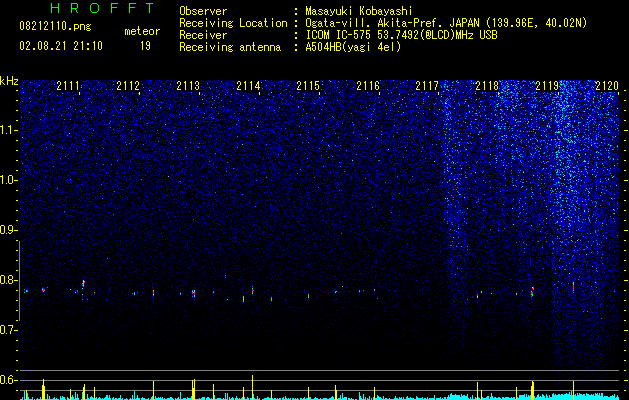Click the 0.7 kHz axis label
629x400 pixels.
[9, 330]
